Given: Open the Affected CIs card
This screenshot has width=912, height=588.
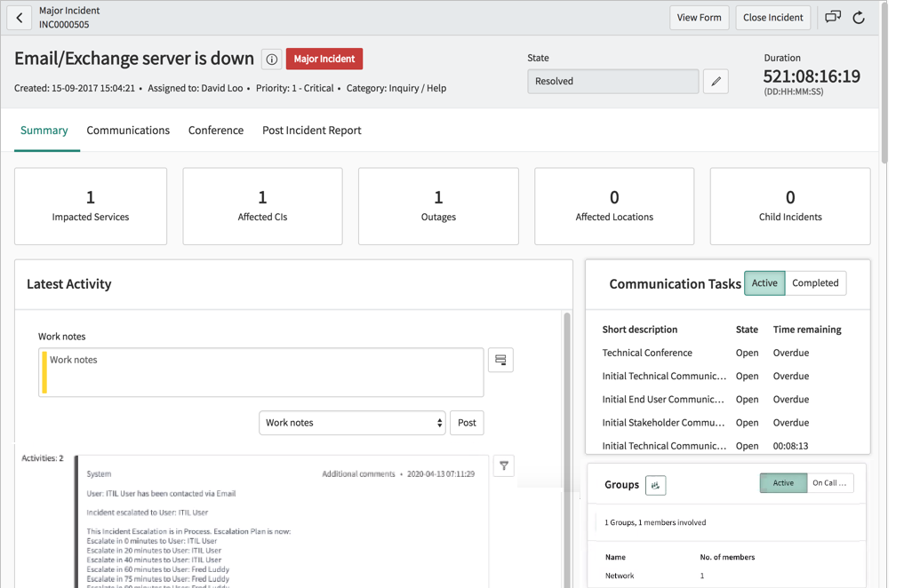Looking at the screenshot, I should pos(262,206).
